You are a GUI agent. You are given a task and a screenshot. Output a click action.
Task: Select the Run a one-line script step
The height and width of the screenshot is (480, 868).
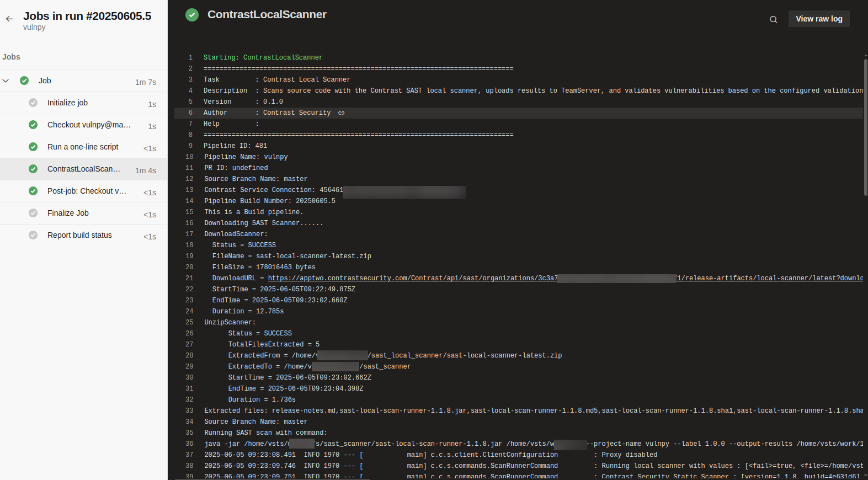click(x=83, y=147)
